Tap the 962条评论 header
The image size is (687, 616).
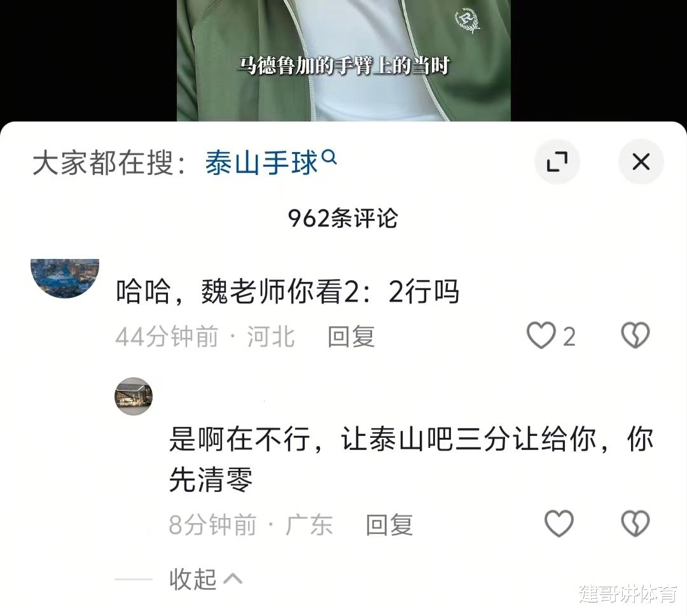[x=343, y=218]
